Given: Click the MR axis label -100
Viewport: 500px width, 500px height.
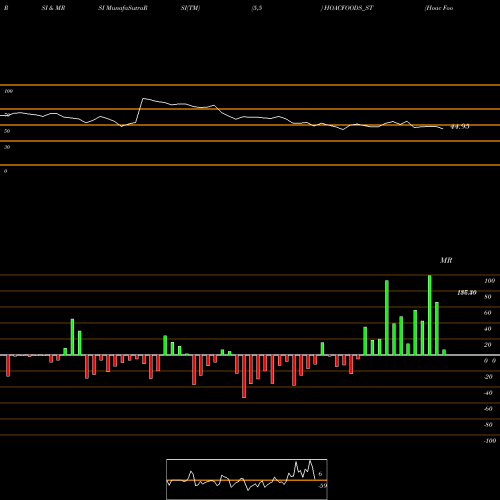Looking at the screenshot, I should (x=489, y=441).
